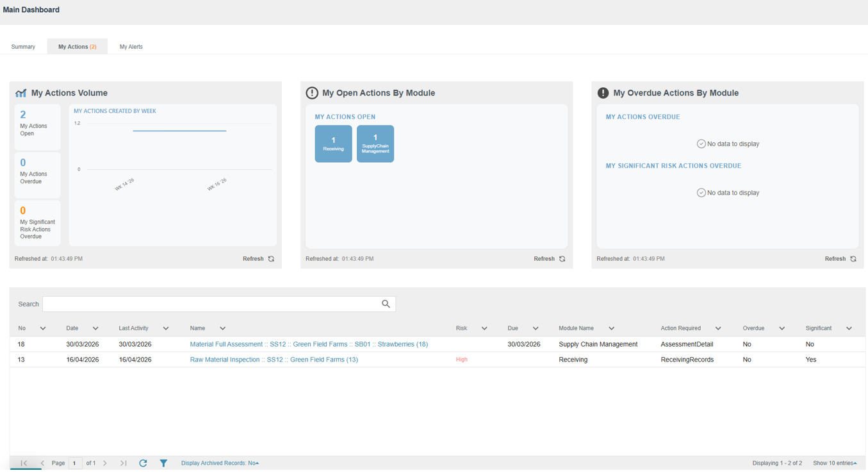
Task: Click the Significant value Yes
Action: pyautogui.click(x=811, y=360)
